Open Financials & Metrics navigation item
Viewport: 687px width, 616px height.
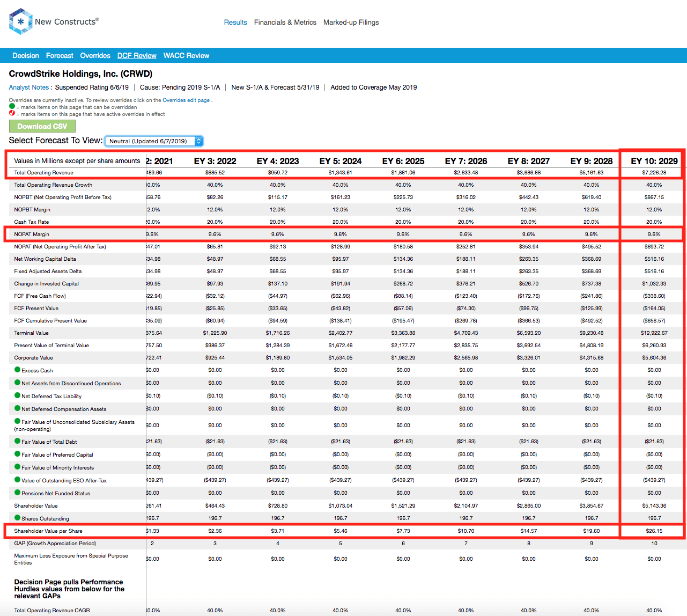tap(285, 23)
